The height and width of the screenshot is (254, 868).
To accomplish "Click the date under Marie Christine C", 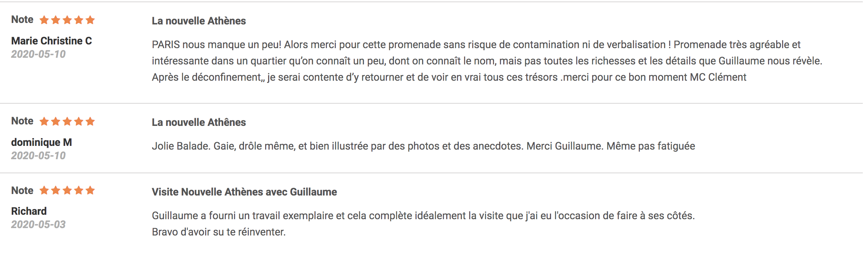I will click(x=38, y=54).
